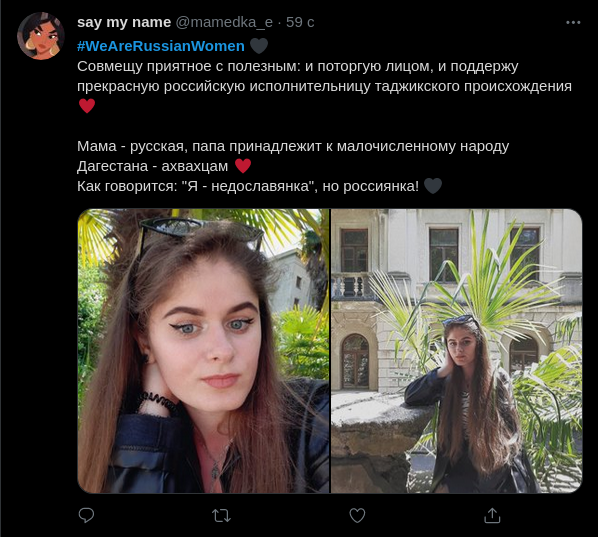Click the black heart emoji after hashtag

click(259, 46)
